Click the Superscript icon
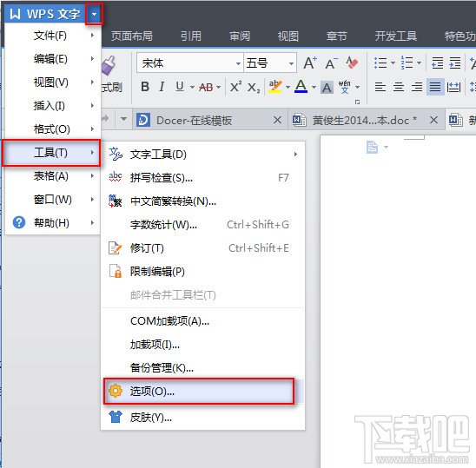 tap(236, 87)
